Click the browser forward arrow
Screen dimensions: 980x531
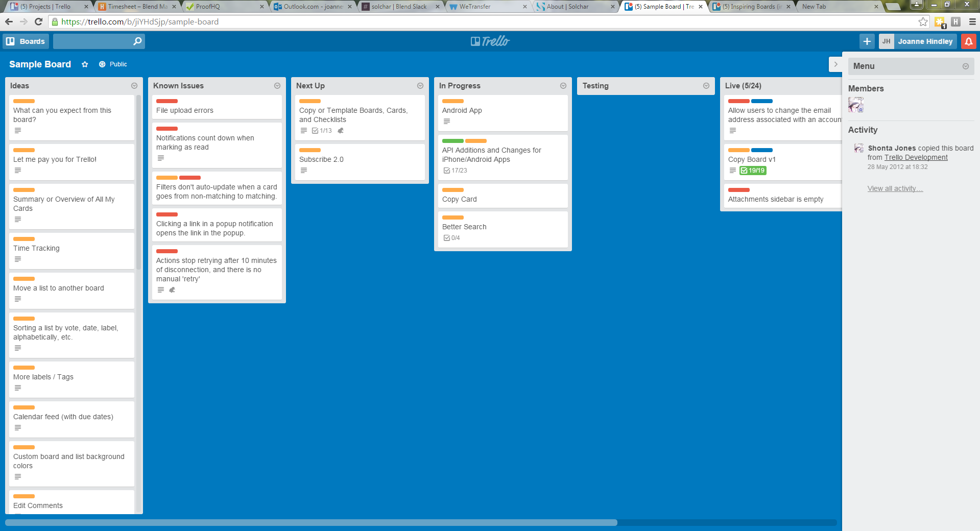pyautogui.click(x=23, y=21)
